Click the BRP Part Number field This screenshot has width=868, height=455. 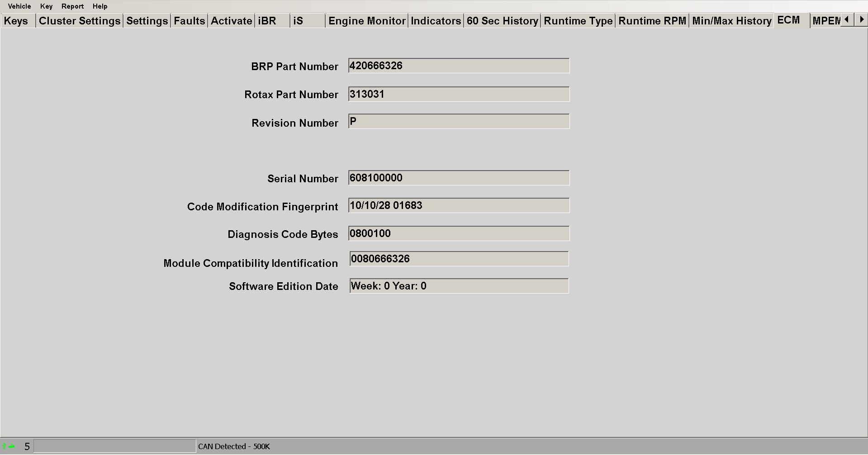pyautogui.click(x=459, y=66)
